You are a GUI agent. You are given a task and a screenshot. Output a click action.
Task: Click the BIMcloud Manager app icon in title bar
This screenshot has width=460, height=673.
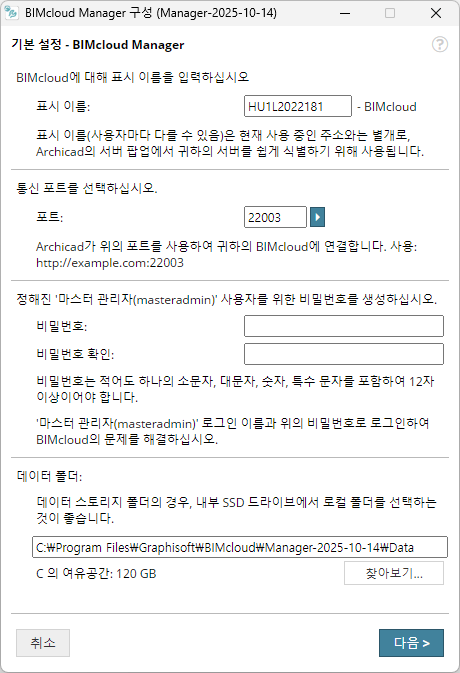12,13
